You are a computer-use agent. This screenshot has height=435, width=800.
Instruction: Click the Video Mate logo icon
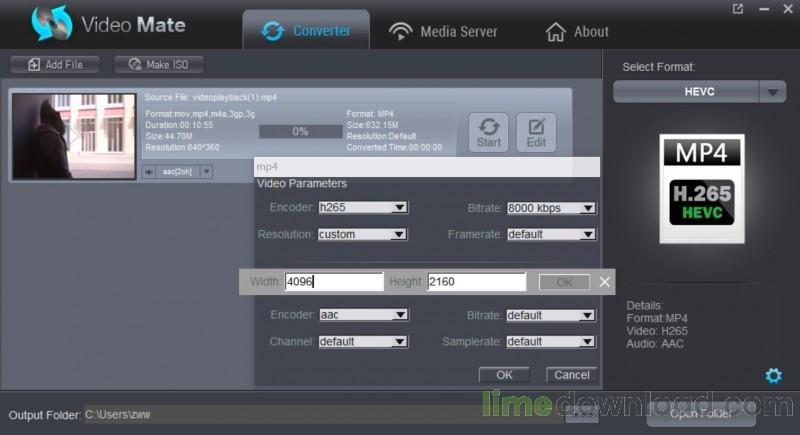coord(52,25)
